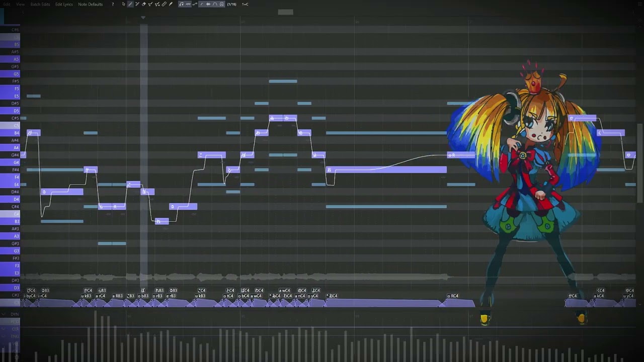The height and width of the screenshot is (362, 644).
Task: Select the cursor selection tool
Action: click(124, 4)
